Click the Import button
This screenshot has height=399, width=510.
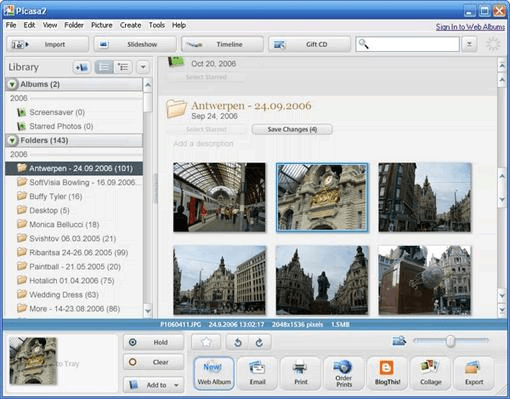[x=48, y=44]
